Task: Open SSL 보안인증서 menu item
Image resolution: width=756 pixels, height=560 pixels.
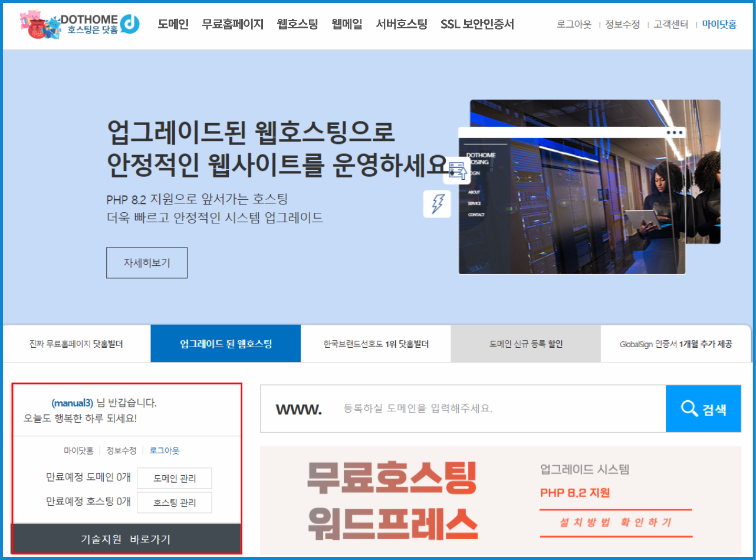Action: 477,24
